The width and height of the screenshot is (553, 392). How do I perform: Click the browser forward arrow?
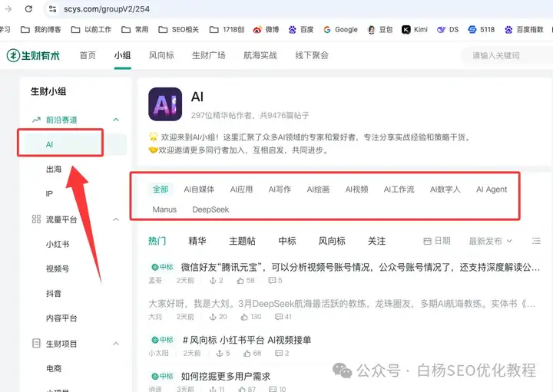pyautogui.click(x=8, y=8)
